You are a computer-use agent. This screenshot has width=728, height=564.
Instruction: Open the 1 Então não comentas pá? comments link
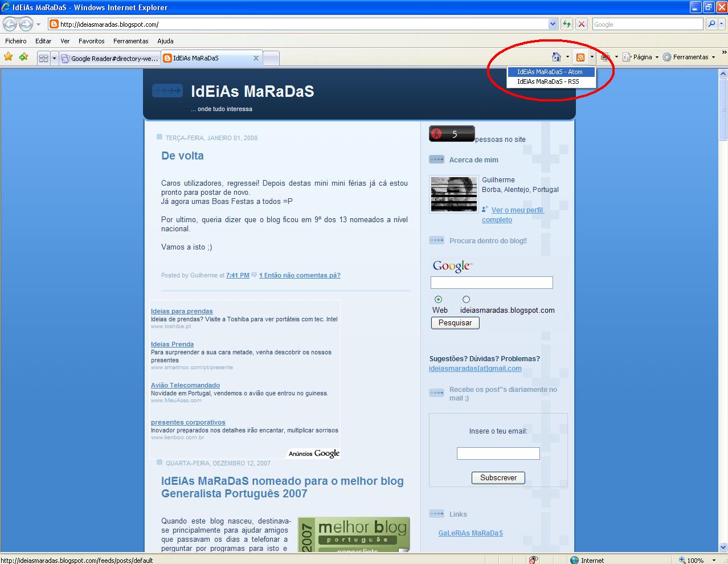(300, 275)
